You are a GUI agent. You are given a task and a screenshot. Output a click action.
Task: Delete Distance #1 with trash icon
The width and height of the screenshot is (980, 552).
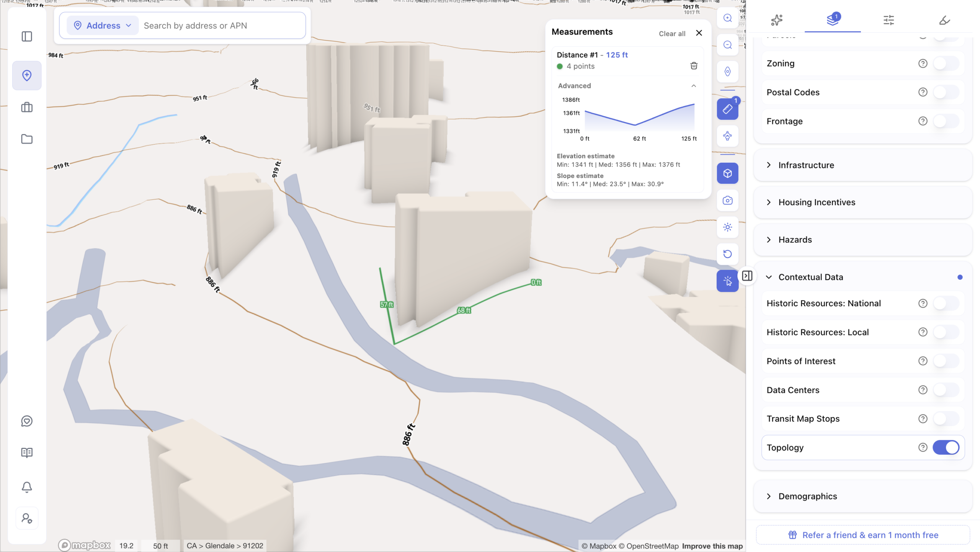click(x=694, y=66)
